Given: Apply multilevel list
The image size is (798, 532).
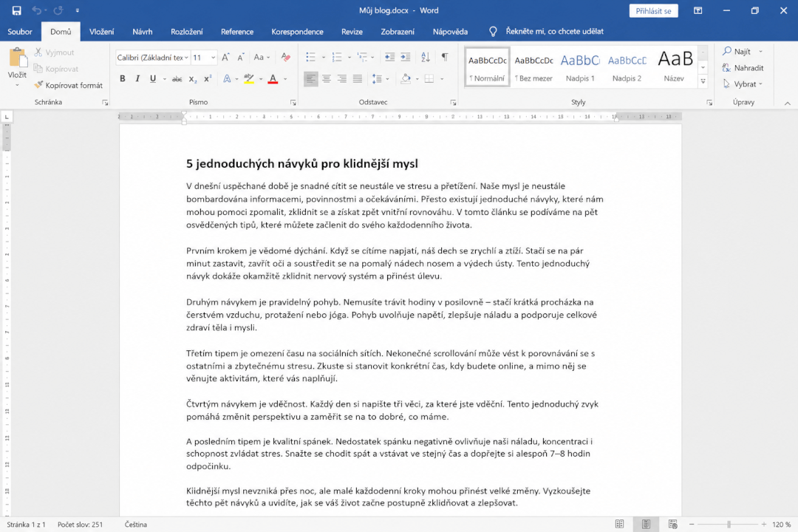Looking at the screenshot, I should tap(362, 57).
